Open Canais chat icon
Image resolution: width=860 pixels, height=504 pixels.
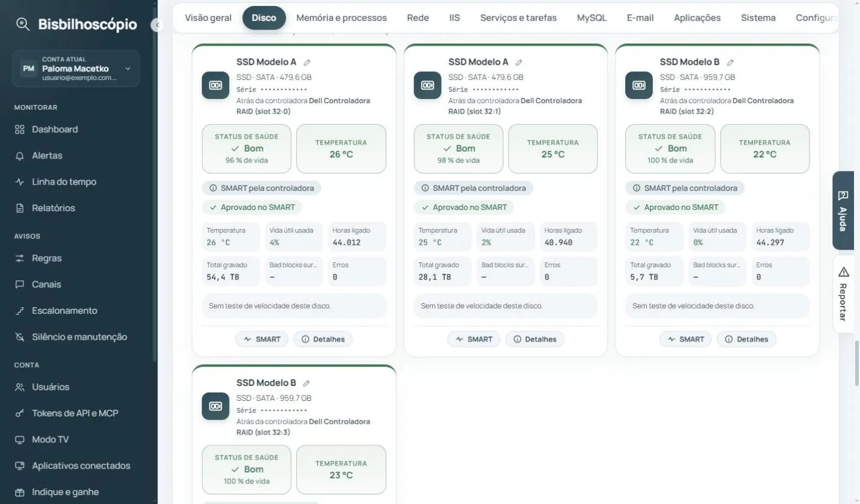pos(20,284)
